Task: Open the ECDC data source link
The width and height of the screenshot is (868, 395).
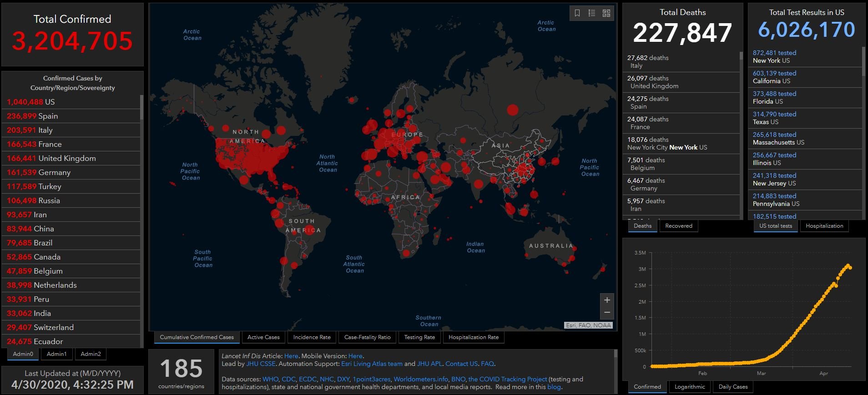Action: pos(308,379)
